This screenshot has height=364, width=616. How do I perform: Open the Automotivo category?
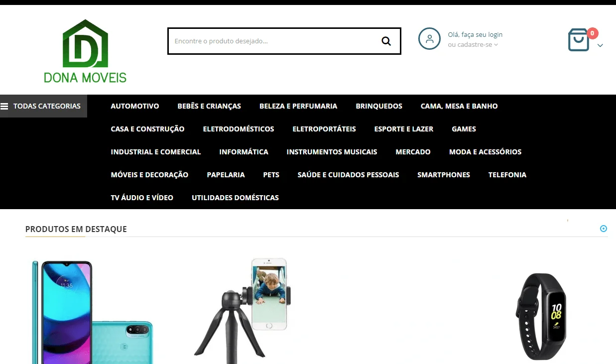[135, 106]
